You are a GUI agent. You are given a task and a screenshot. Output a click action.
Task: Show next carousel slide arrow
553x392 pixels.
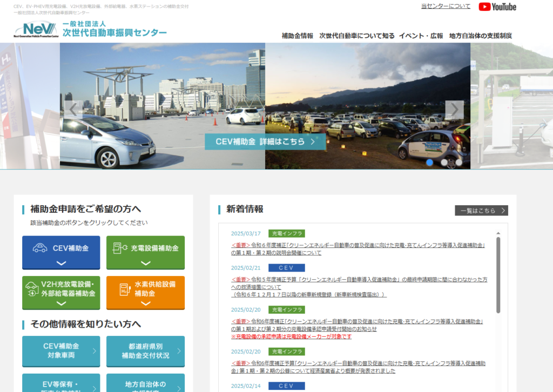coord(454,109)
